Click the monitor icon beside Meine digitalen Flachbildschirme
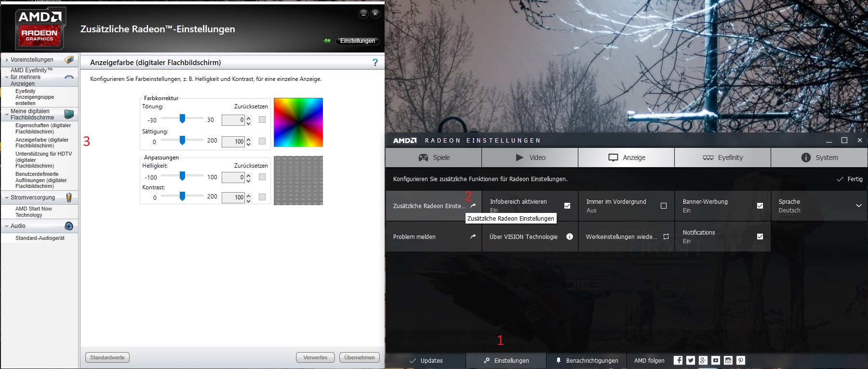 pyautogui.click(x=69, y=114)
